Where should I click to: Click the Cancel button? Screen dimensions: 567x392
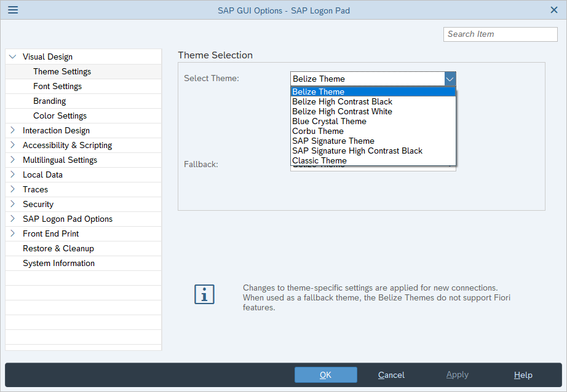tap(391, 375)
